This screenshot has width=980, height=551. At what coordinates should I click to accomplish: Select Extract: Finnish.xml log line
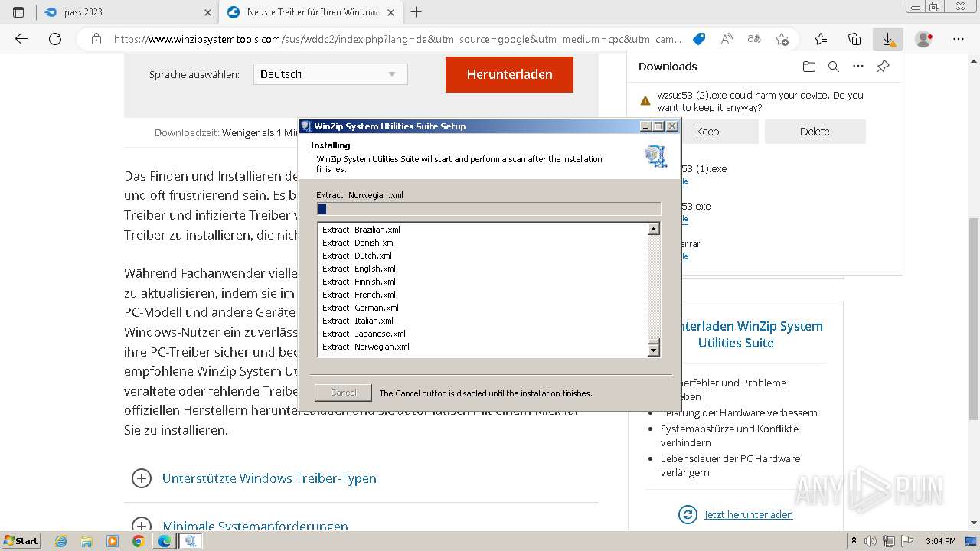(359, 282)
